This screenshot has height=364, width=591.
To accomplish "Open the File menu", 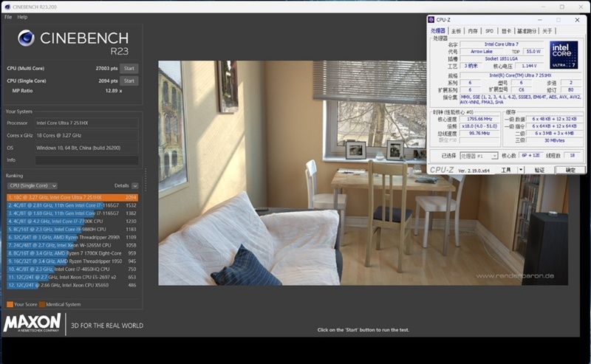I will point(8,17).
